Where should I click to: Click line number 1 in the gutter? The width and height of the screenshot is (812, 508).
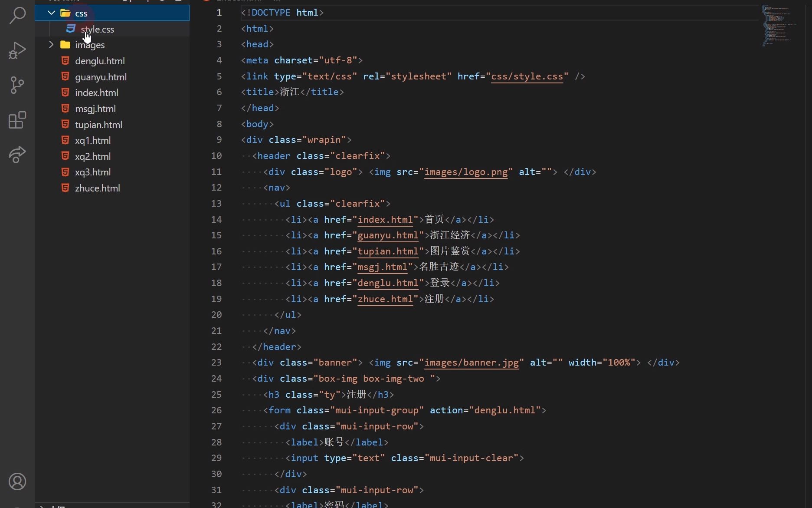(219, 13)
